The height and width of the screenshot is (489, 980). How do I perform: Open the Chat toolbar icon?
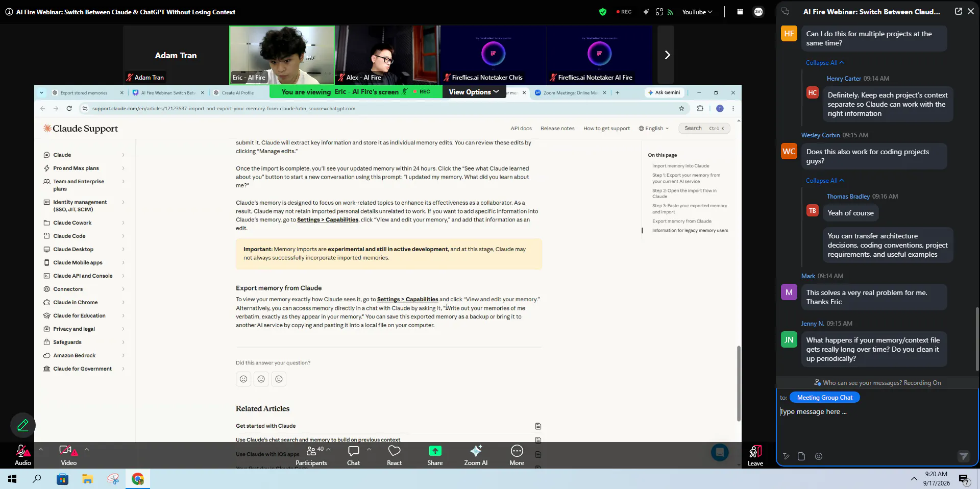tap(353, 451)
